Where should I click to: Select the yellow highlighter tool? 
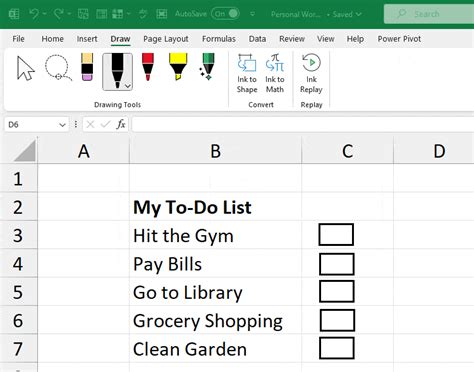tap(178, 67)
